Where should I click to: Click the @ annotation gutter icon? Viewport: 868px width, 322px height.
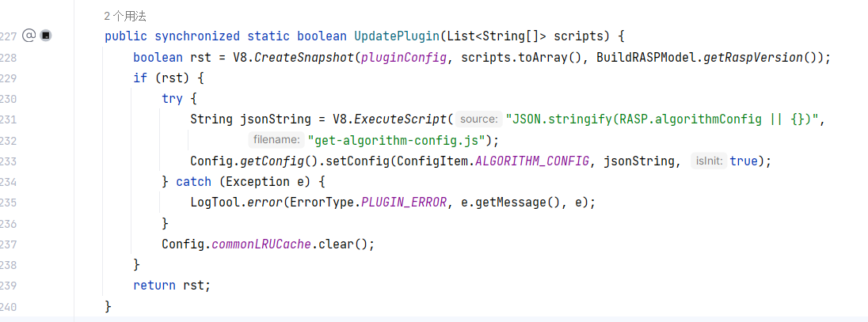29,36
